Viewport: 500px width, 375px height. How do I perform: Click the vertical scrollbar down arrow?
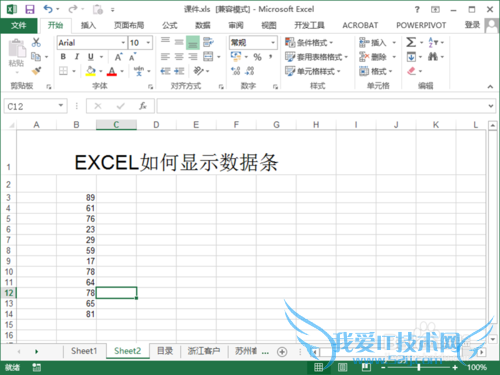pos(493,340)
